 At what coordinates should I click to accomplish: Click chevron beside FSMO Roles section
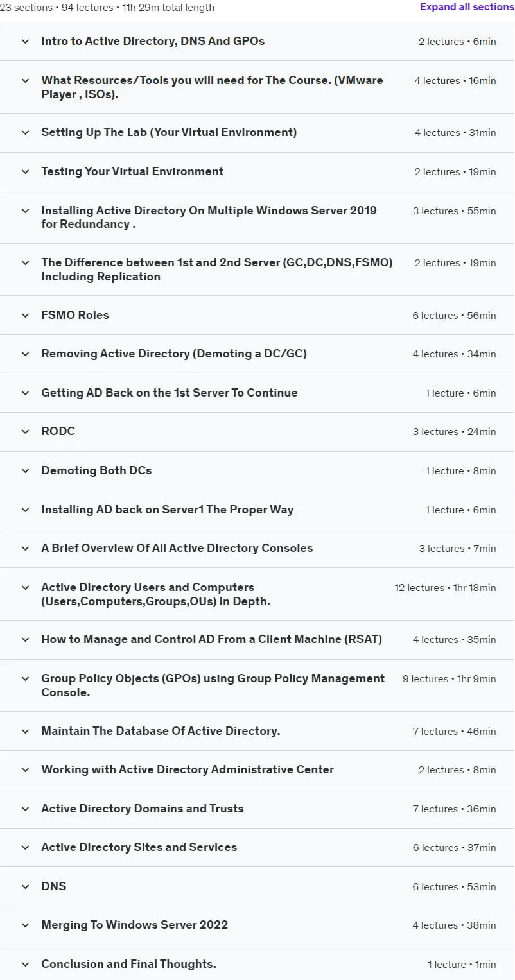26,315
